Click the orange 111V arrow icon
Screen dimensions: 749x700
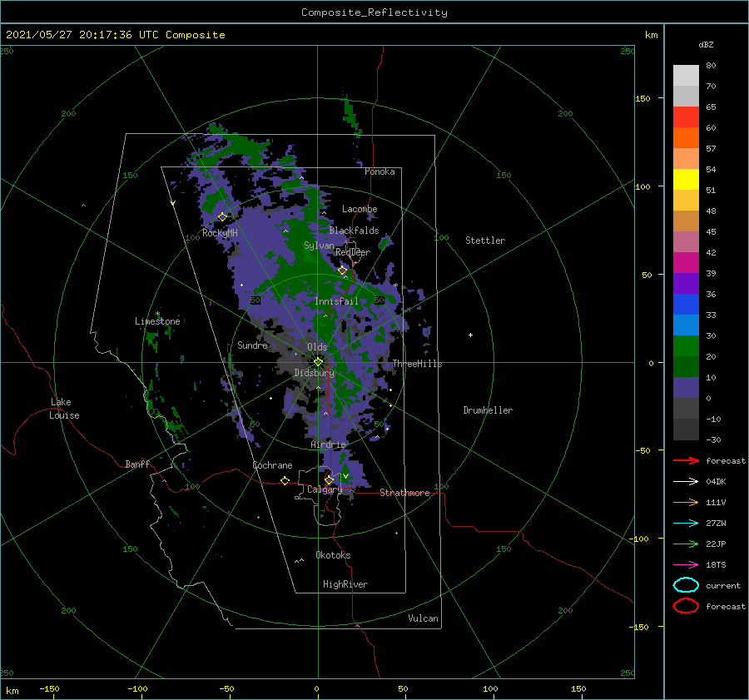coord(686,502)
